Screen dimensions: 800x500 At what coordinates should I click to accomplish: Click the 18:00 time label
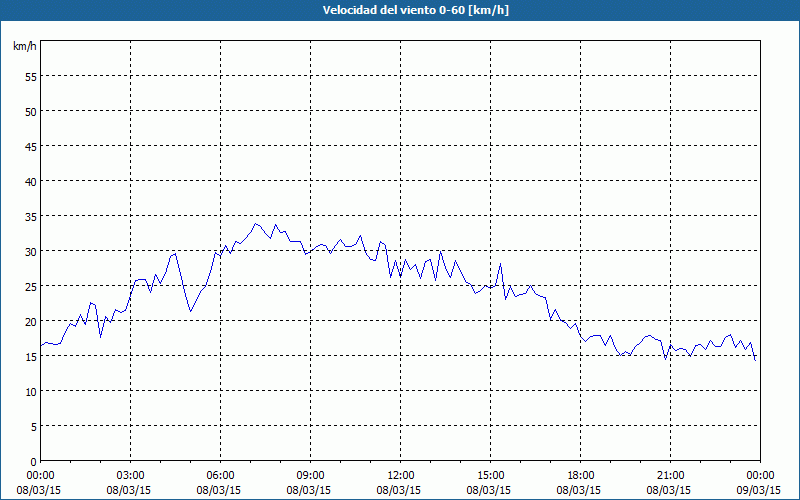click(581, 476)
